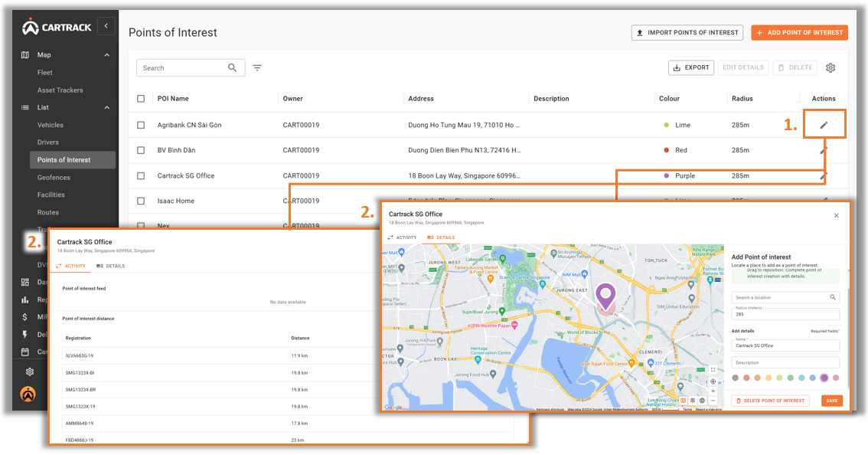Click the Search a location field
The image size is (868, 455).
click(785, 298)
